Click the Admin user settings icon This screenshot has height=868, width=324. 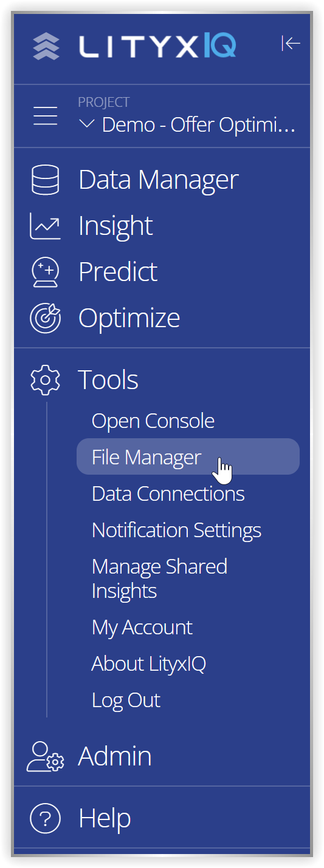click(45, 756)
